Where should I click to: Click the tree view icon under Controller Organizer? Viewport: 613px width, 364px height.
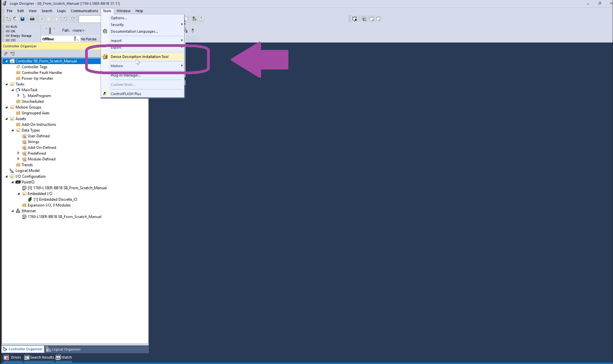click(13, 54)
